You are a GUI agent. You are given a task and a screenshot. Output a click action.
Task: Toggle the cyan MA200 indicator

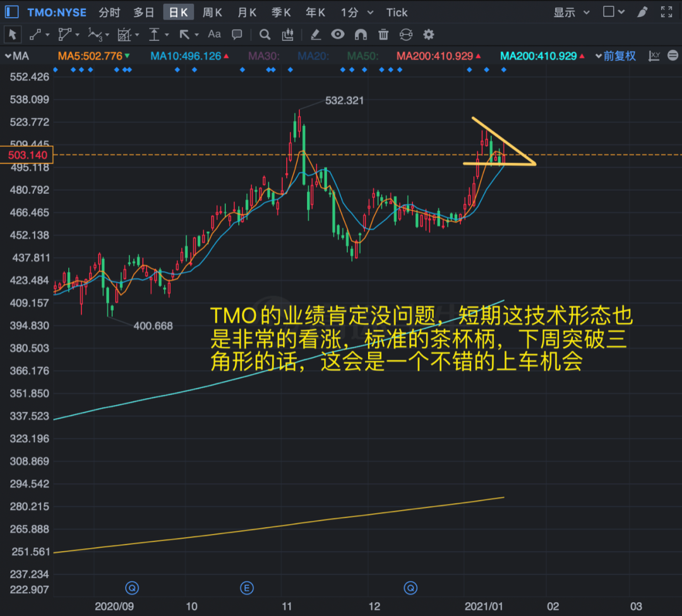(542, 56)
